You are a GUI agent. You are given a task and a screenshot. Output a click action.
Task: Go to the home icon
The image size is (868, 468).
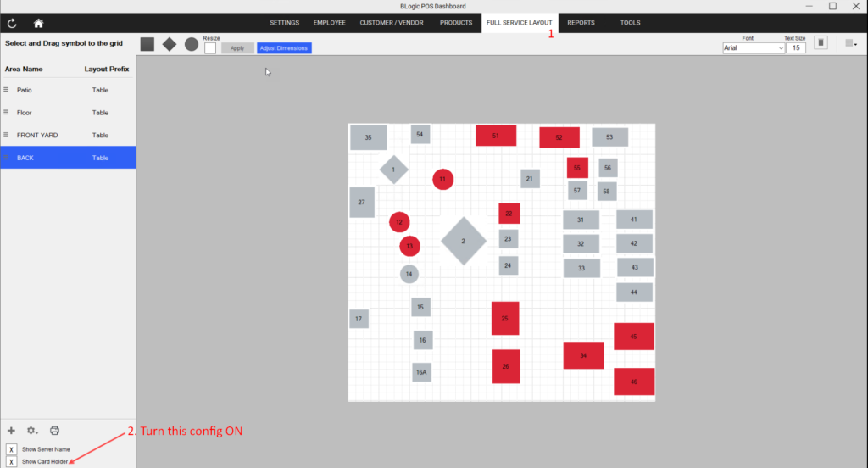tap(38, 23)
